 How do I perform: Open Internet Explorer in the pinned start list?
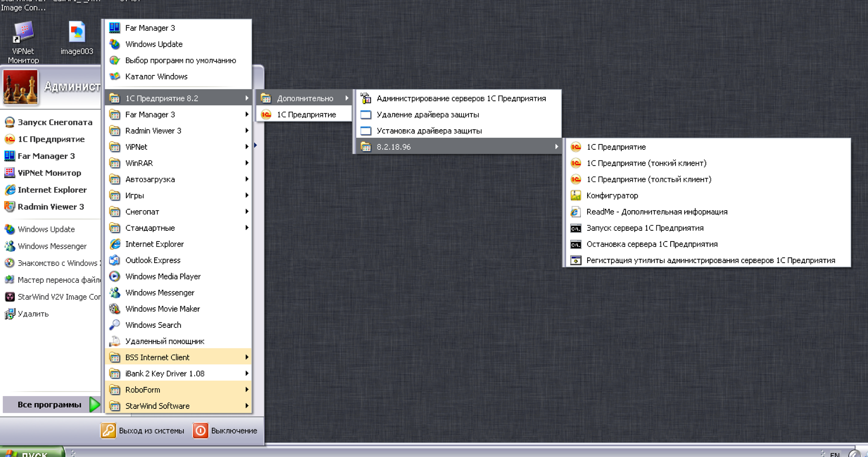point(50,190)
